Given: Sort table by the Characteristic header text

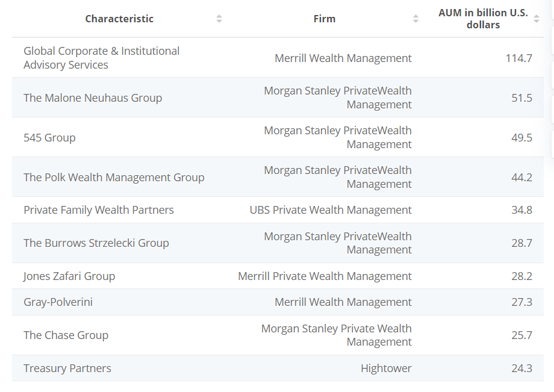Looking at the screenshot, I should click(x=119, y=19).
